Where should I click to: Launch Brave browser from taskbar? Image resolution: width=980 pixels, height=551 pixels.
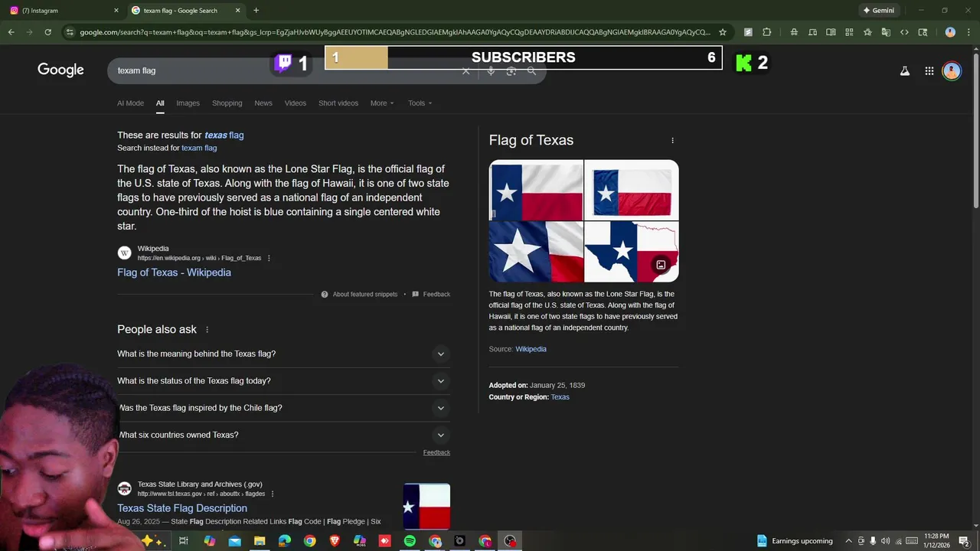pyautogui.click(x=335, y=541)
